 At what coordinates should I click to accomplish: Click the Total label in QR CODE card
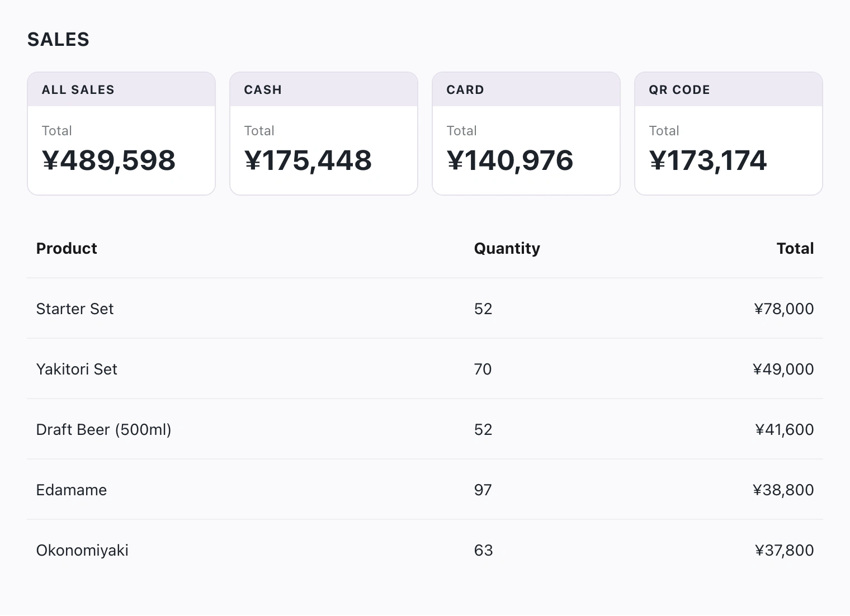(664, 131)
